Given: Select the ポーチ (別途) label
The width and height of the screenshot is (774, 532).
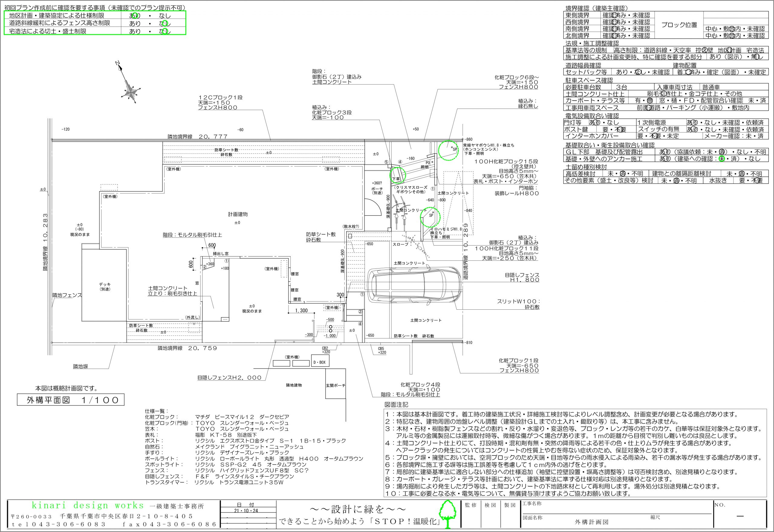Looking at the screenshot, I should [x=376, y=191].
